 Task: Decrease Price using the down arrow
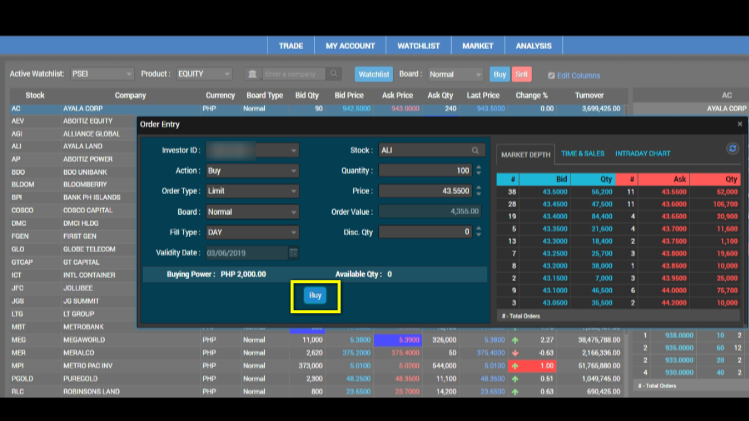477,194
